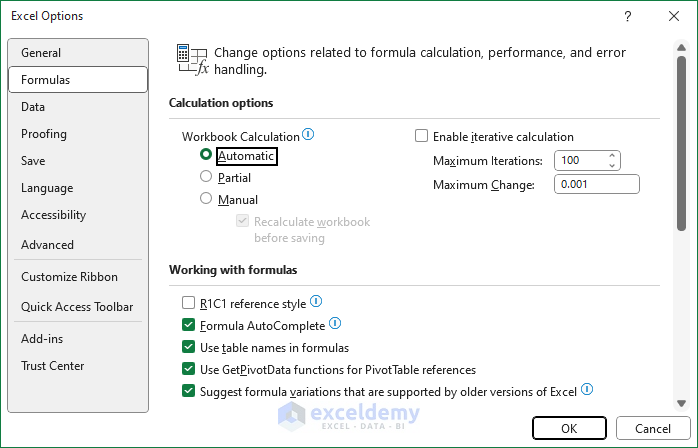Select the Manual calculation radio button
The height and width of the screenshot is (448, 698).
click(x=206, y=199)
